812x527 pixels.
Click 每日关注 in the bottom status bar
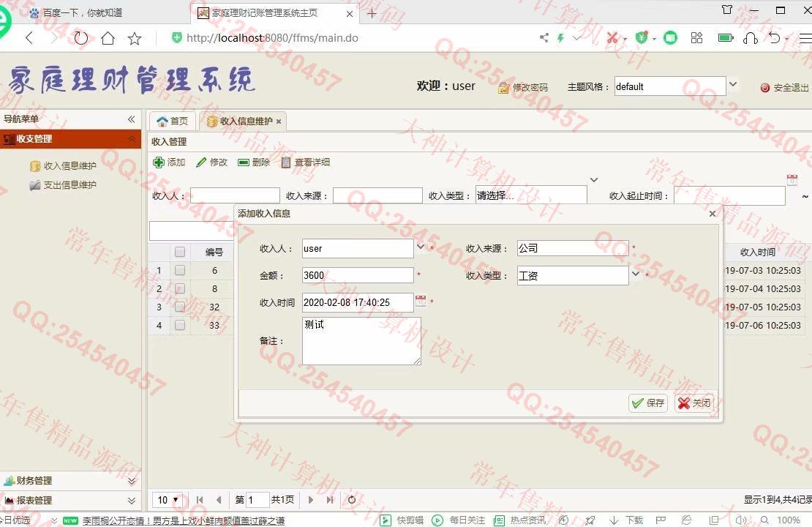[x=459, y=520]
